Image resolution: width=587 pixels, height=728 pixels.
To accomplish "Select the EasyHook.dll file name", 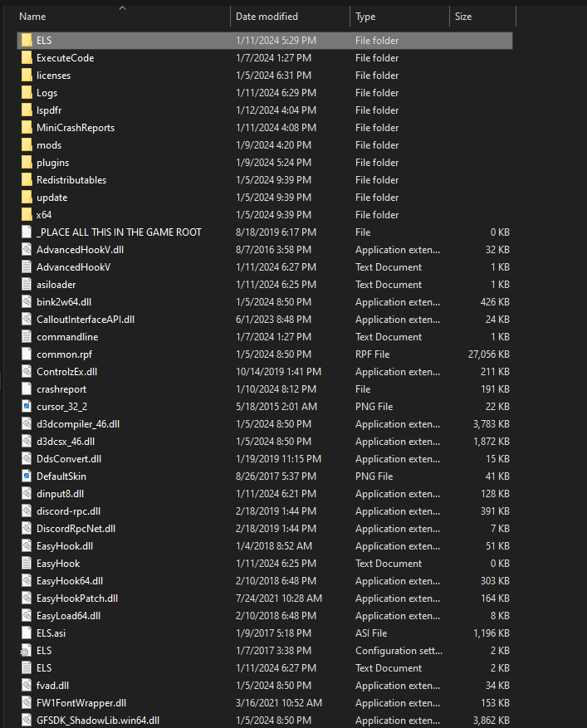I will click(x=65, y=546).
